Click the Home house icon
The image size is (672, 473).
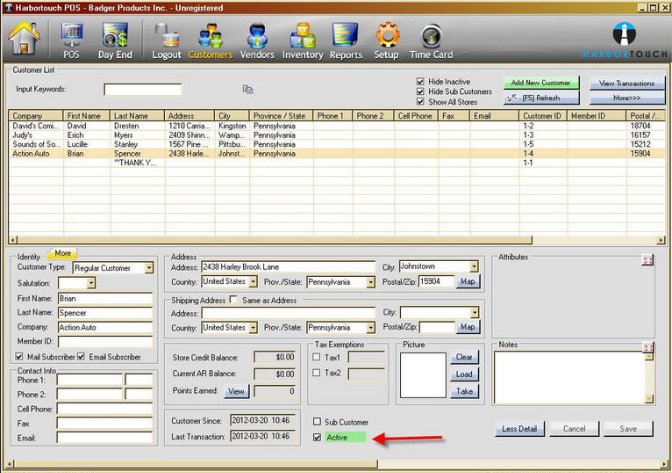click(24, 40)
